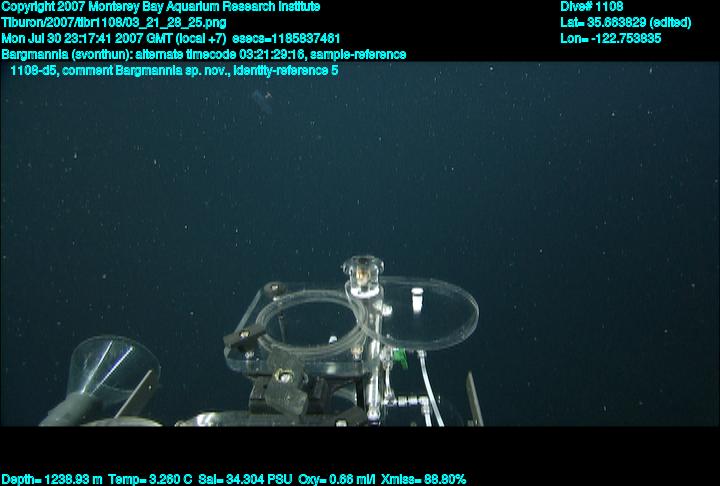Click the green clip under the sampler lid
The height and width of the screenshot is (486, 720).
click(x=400, y=358)
